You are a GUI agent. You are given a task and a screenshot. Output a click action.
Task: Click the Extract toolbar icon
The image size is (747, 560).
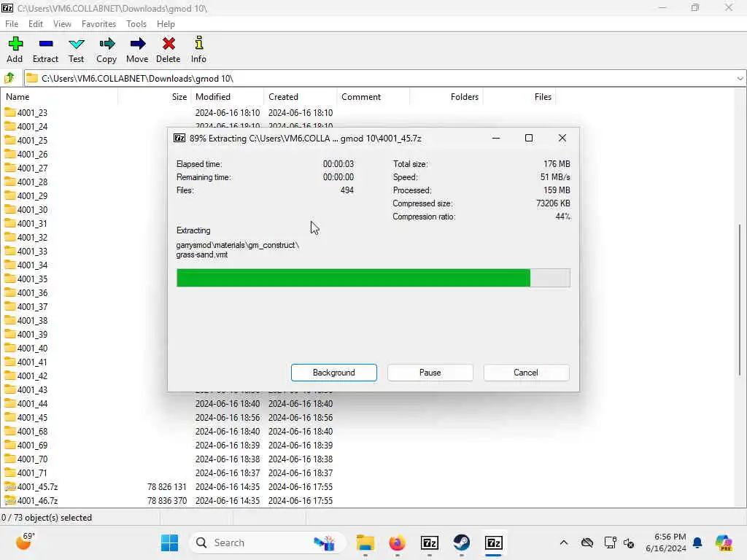point(46,44)
